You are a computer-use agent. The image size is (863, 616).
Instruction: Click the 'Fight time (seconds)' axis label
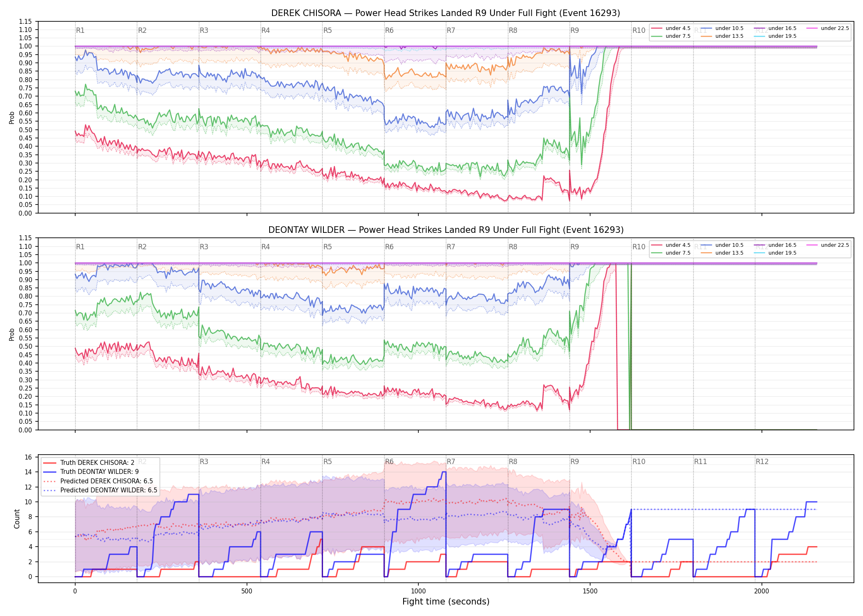[446, 602]
